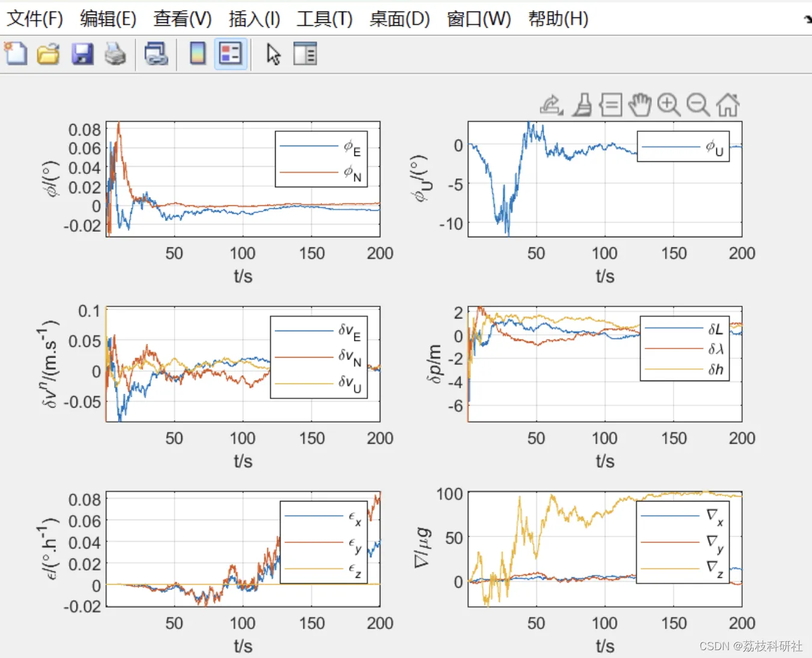Open the Property Inspector toolbar icon
Viewport: 812px width, 658px height.
click(x=305, y=54)
